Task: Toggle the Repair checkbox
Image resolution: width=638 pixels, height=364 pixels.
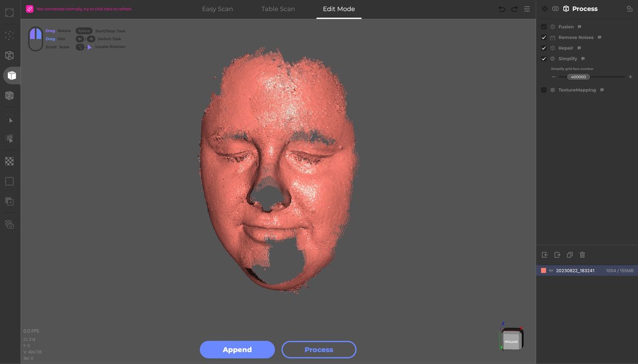Action: [x=544, y=48]
